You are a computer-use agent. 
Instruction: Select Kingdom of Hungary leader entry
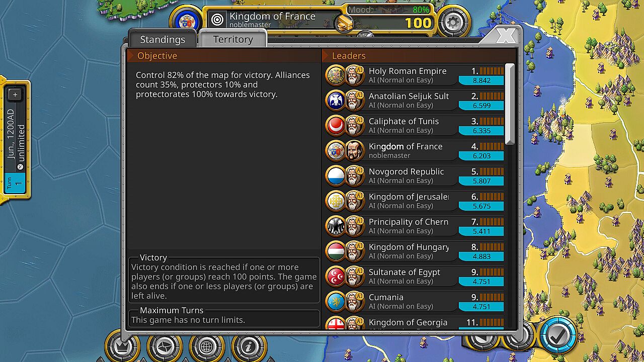click(x=415, y=251)
